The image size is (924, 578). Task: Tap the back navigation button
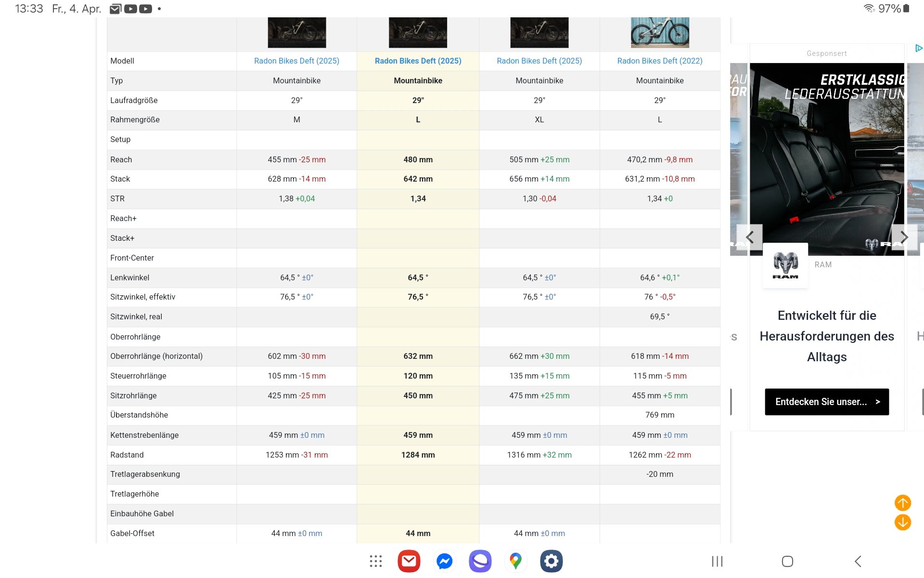tap(858, 561)
